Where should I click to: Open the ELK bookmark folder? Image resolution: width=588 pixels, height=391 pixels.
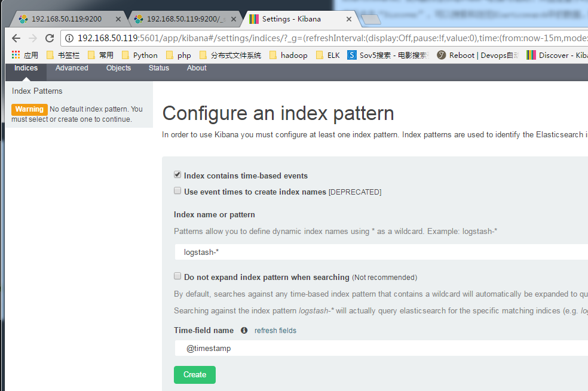[328, 55]
